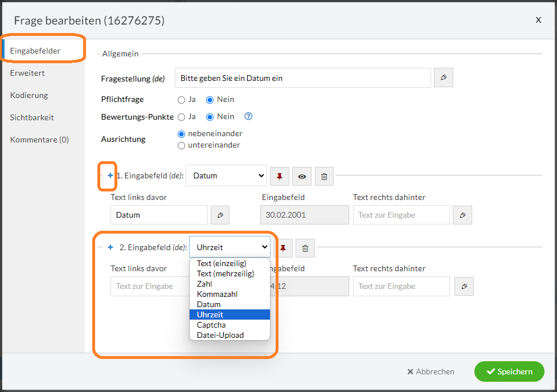This screenshot has width=557, height=392.
Task: Click the edit pencil icon beside Fragestellung
Action: [x=443, y=78]
